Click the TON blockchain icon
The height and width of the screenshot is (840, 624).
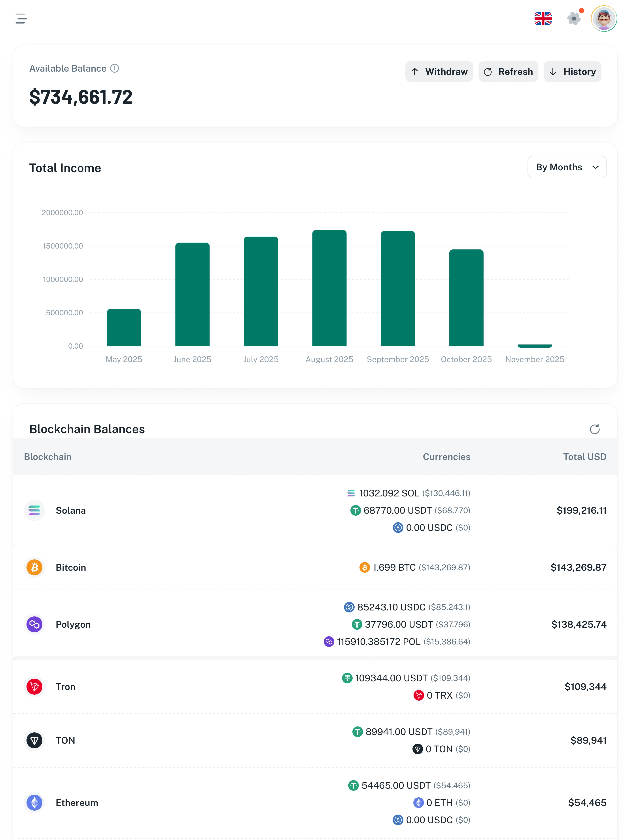coord(34,741)
